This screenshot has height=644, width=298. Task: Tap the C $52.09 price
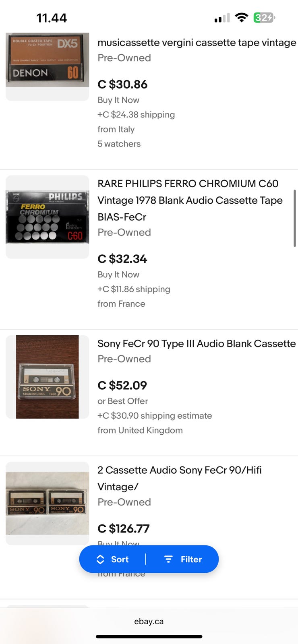point(122,385)
